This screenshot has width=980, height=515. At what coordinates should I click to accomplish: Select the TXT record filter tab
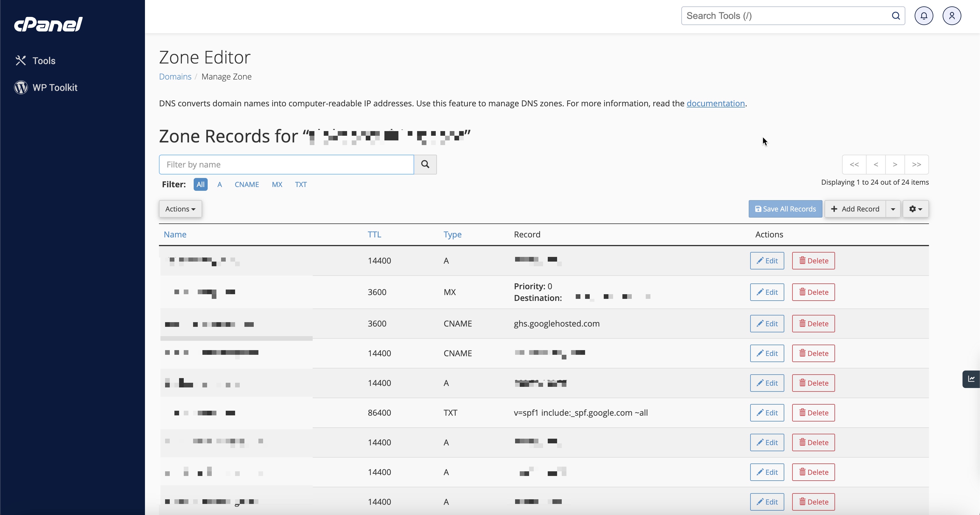pyautogui.click(x=300, y=184)
